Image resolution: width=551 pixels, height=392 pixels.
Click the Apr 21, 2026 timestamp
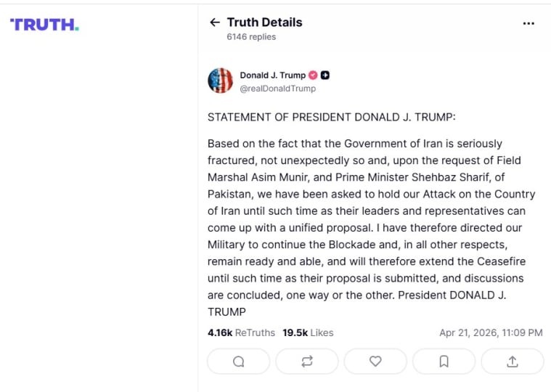[491, 332]
